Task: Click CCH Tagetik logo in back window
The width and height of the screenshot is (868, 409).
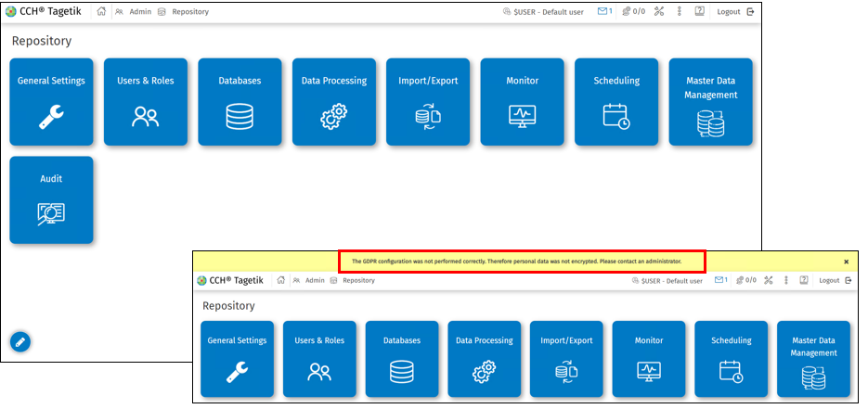Action: pos(44,12)
